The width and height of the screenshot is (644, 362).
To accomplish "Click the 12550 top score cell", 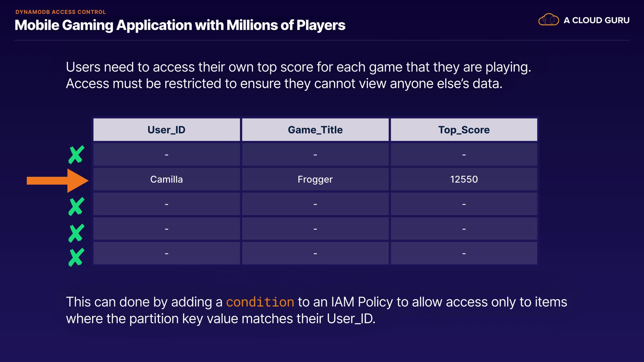I will (464, 179).
